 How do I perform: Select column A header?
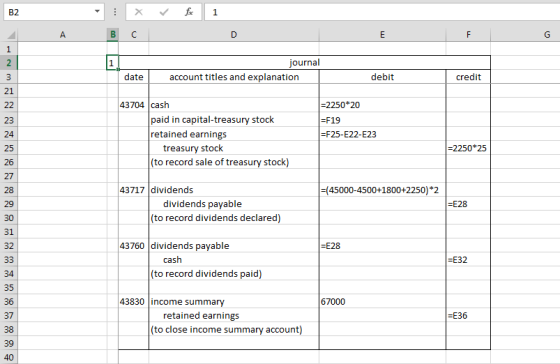[62, 35]
